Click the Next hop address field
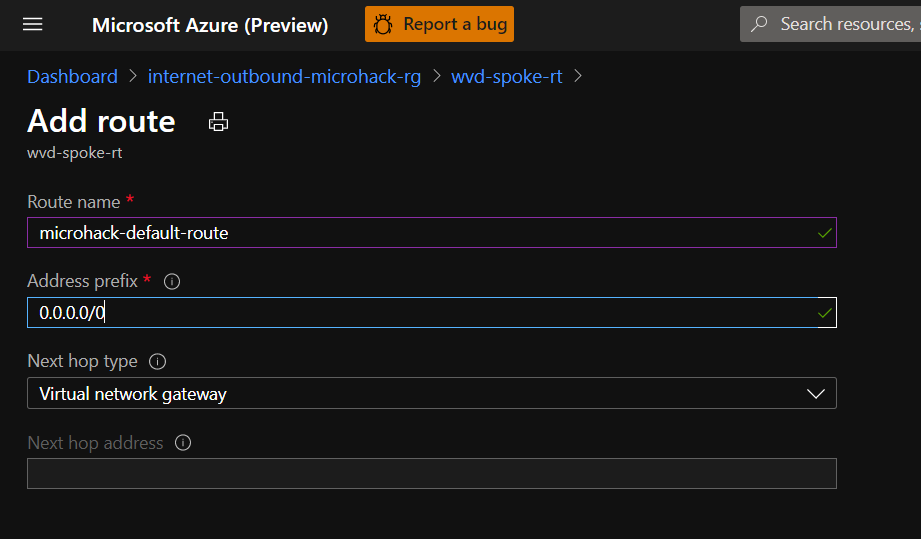The width and height of the screenshot is (921, 539). 431,473
